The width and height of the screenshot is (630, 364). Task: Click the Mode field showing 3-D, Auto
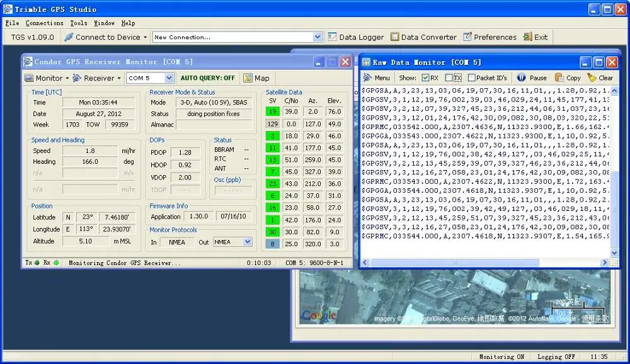(x=214, y=103)
